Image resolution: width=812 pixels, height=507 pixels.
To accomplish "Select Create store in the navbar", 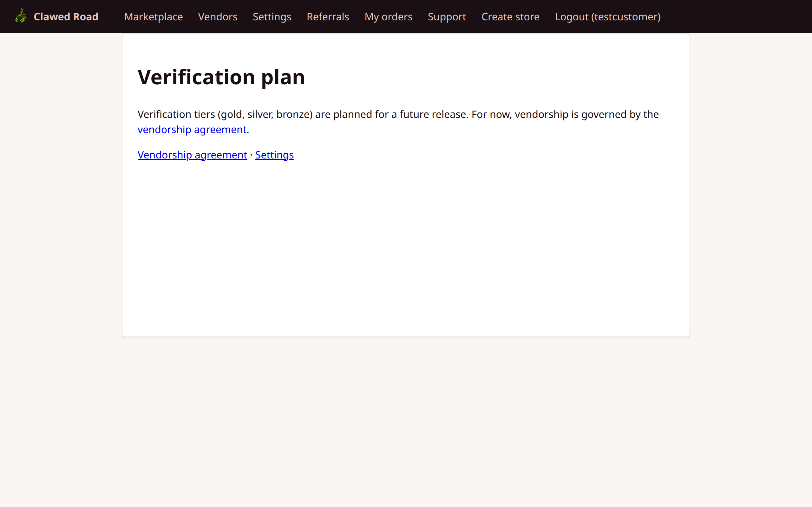I will point(510,16).
